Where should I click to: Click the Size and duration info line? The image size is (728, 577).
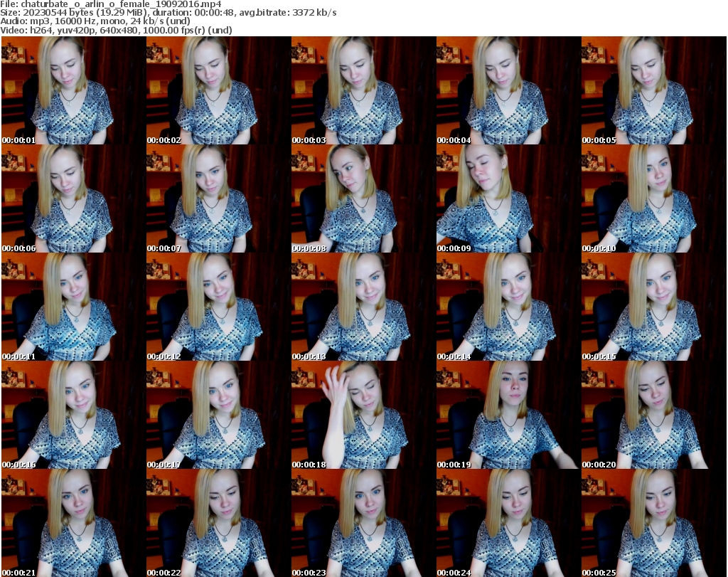[168, 13]
